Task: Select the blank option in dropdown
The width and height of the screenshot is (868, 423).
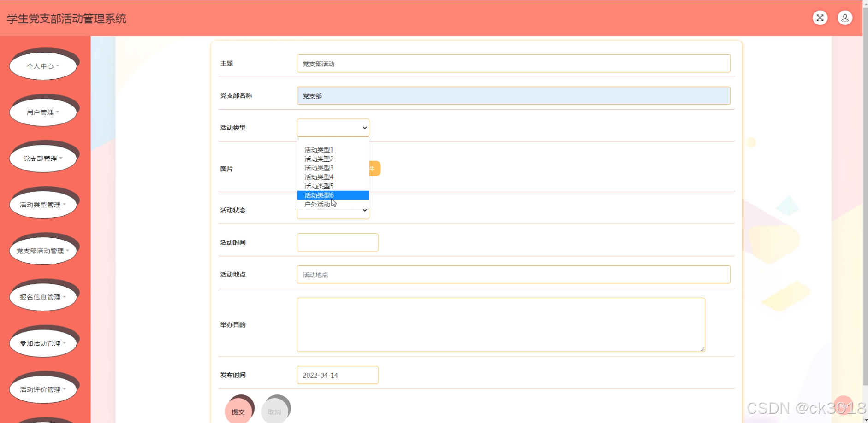Action: coord(333,141)
